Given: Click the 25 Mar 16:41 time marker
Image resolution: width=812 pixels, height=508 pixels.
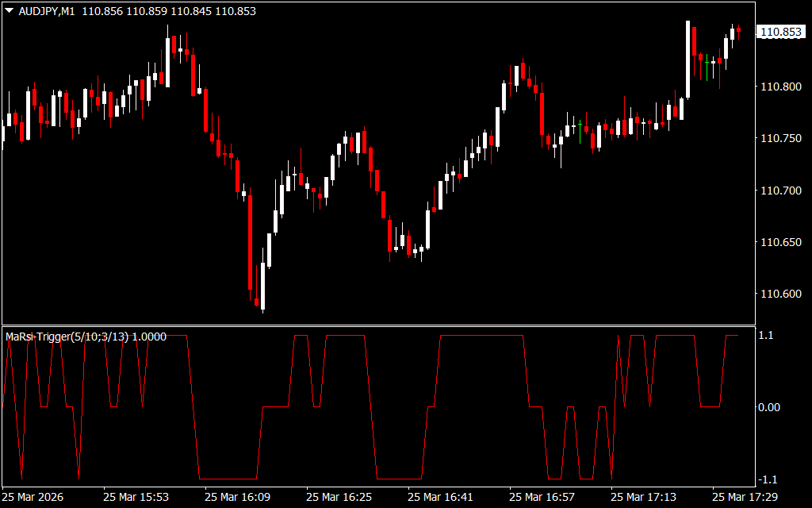Looking at the screenshot, I should (441, 497).
